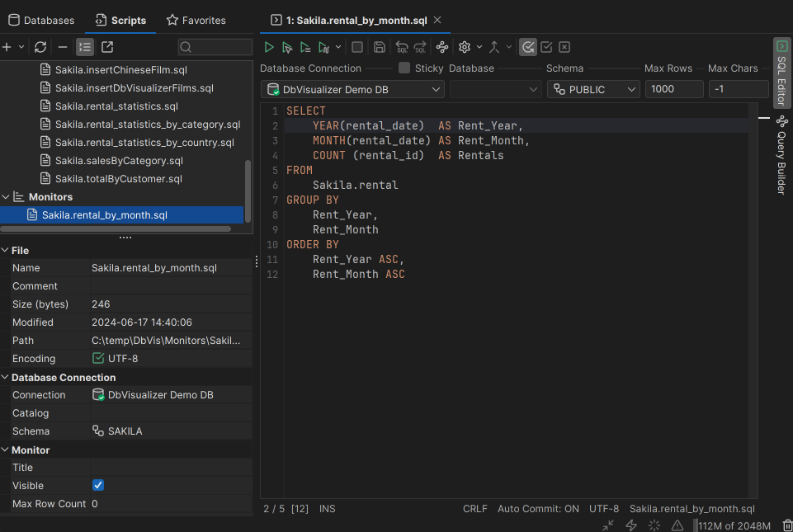The height and width of the screenshot is (532, 793).
Task: Click the Commit checkmark icon in the toolbar
Action: pyautogui.click(x=546, y=48)
